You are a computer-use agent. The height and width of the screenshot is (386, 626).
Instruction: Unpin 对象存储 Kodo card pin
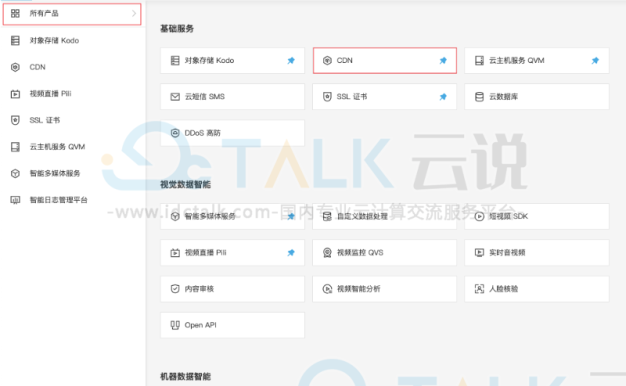pos(291,61)
